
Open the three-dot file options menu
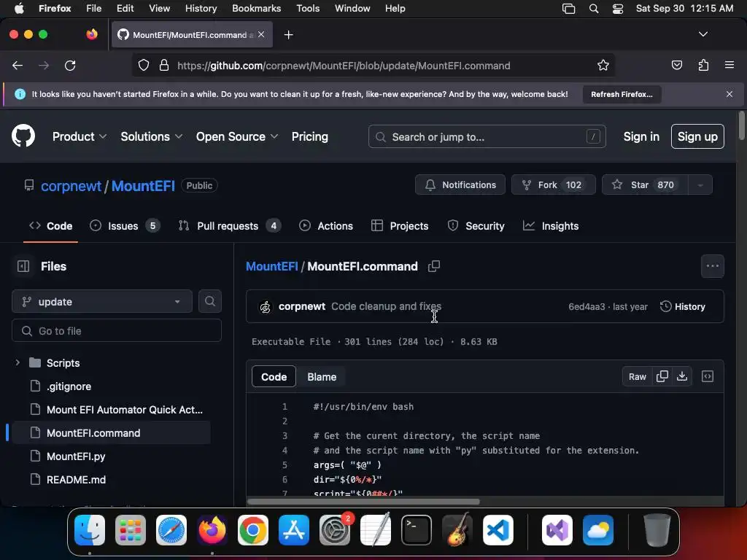712,266
